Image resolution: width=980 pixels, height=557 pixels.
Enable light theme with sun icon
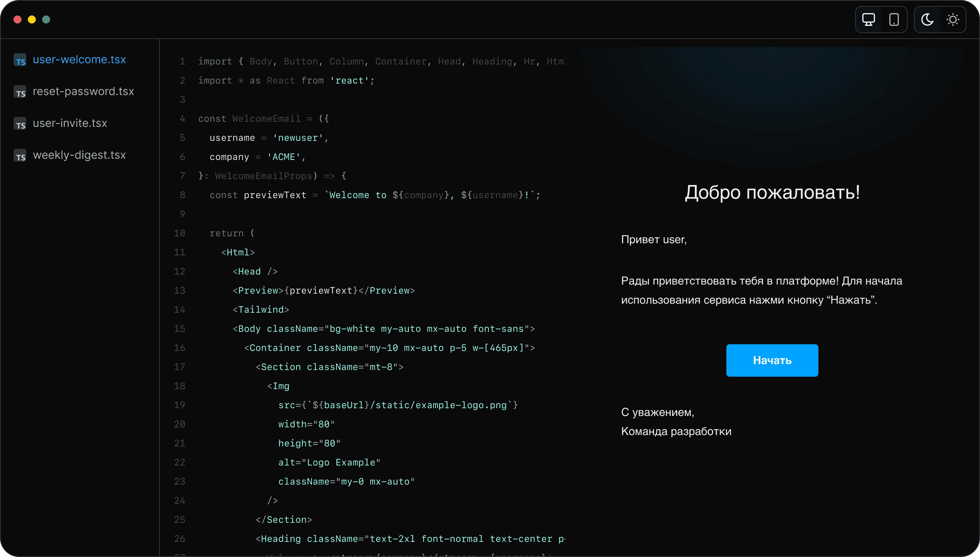pyautogui.click(x=953, y=19)
